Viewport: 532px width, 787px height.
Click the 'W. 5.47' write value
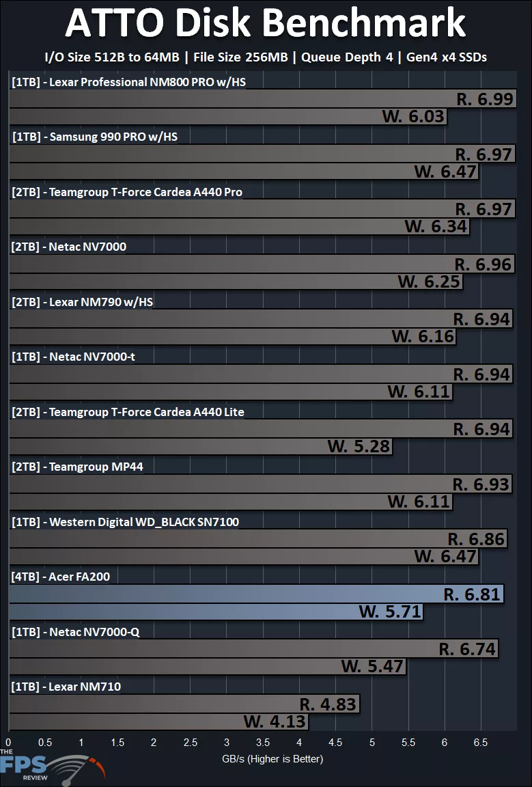pyautogui.click(x=372, y=667)
